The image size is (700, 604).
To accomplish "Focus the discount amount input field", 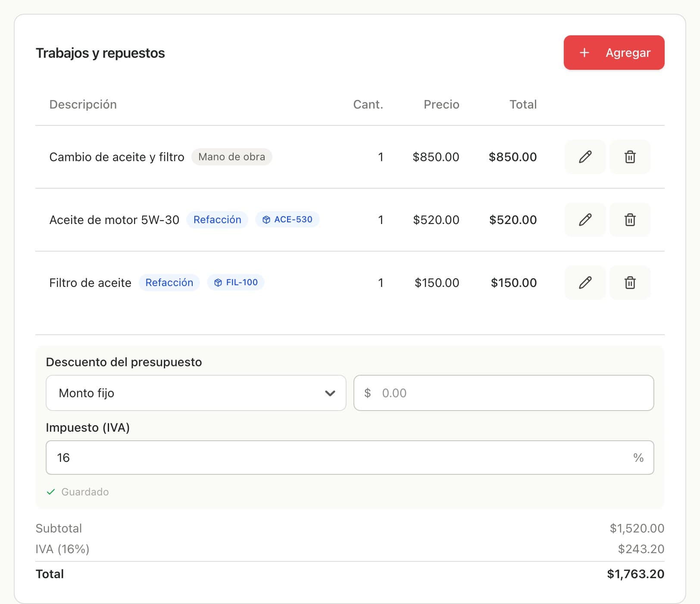I will pyautogui.click(x=503, y=393).
